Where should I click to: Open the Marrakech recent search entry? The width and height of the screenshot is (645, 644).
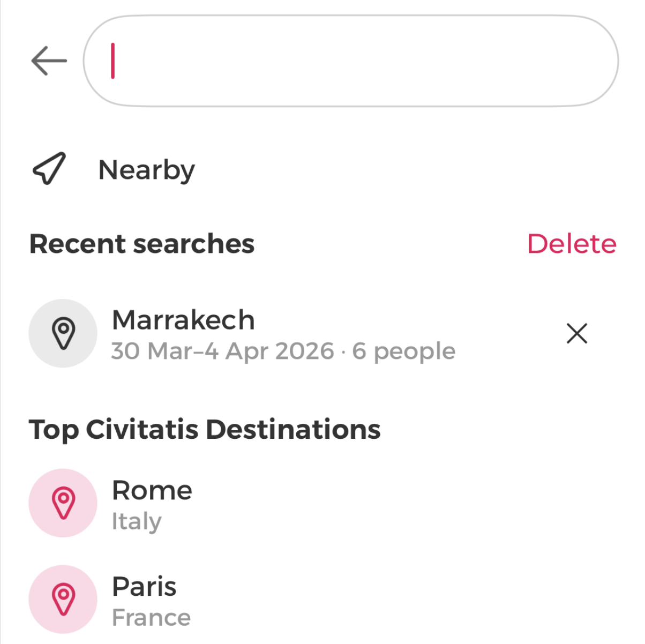tap(184, 320)
